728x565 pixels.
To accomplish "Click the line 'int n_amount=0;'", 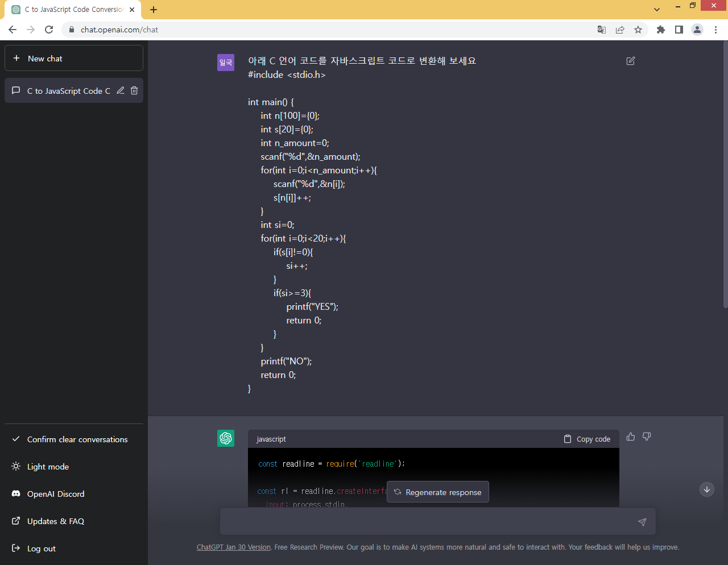I will (x=295, y=143).
